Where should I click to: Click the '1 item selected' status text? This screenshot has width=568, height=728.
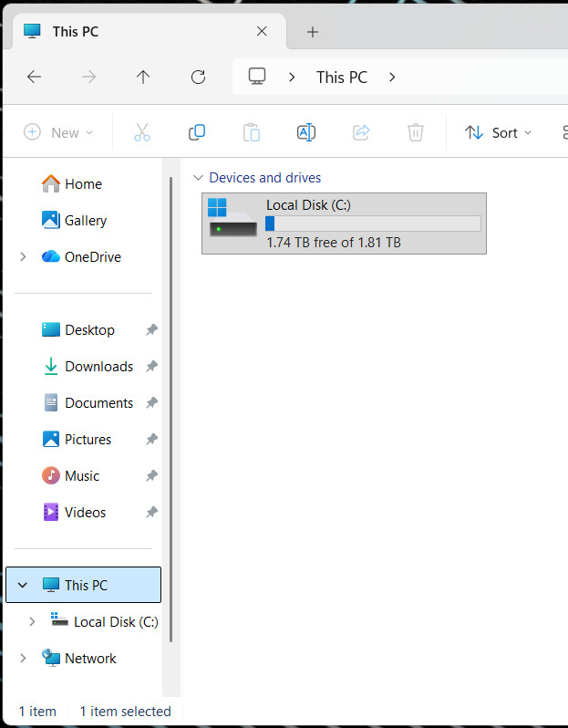(x=125, y=712)
